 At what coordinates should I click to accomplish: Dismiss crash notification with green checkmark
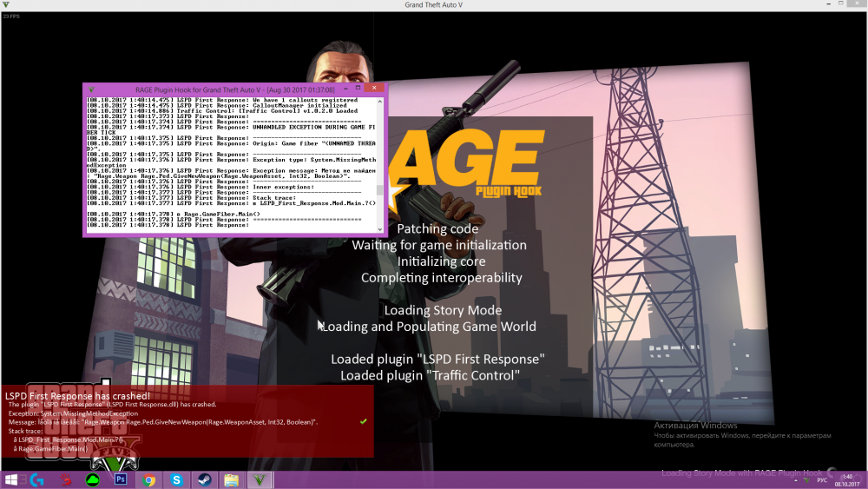pyautogui.click(x=363, y=421)
